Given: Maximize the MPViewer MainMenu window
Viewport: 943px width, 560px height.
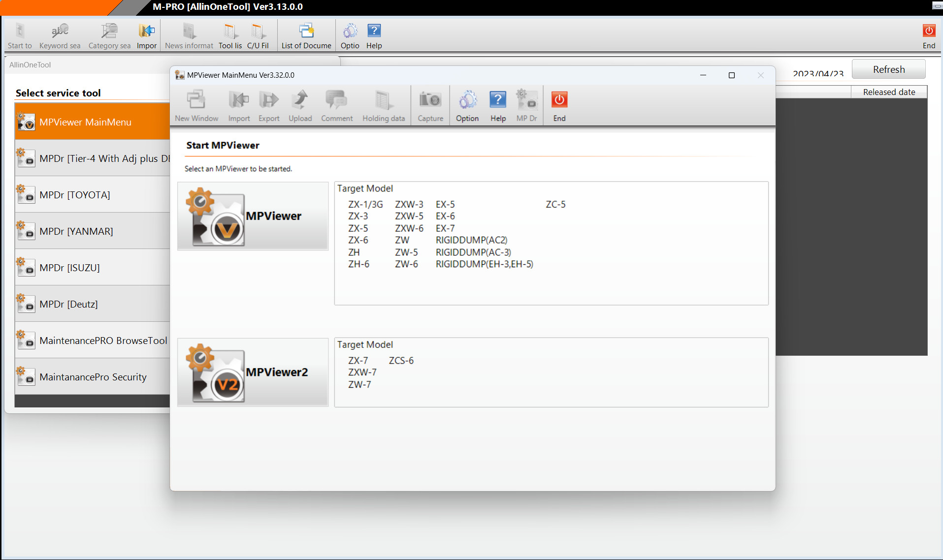Looking at the screenshot, I should [x=732, y=75].
